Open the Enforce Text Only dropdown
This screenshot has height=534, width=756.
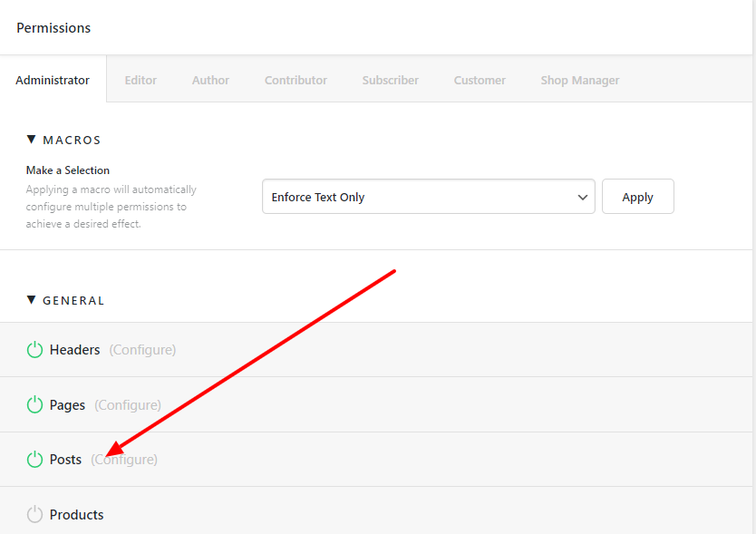click(429, 197)
